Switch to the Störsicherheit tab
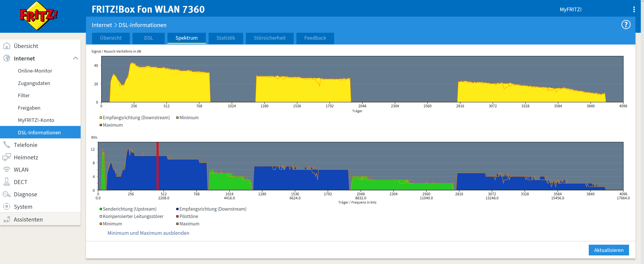The image size is (644, 264). 270,38
